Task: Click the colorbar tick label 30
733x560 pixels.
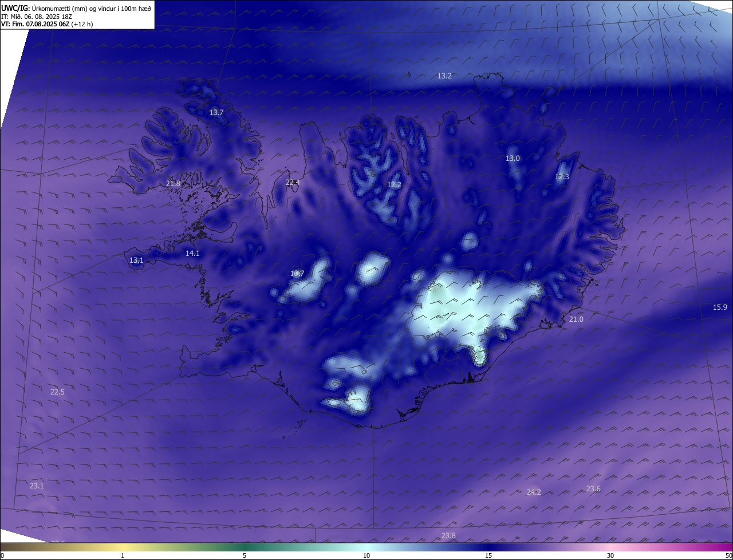Action: 610,555
